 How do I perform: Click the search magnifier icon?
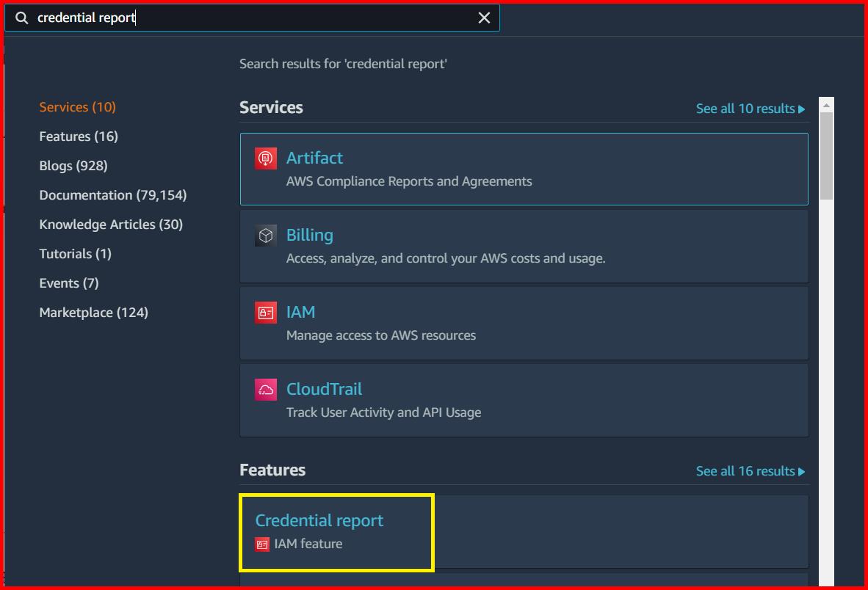22,18
